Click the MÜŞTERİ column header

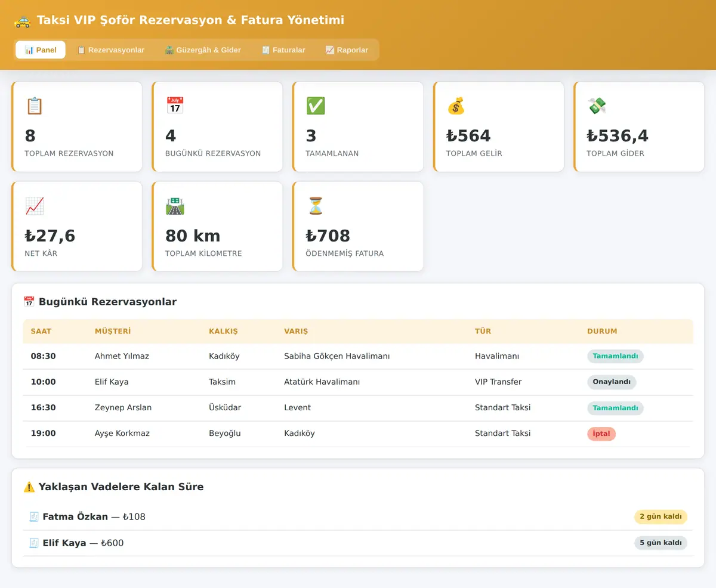click(x=113, y=331)
